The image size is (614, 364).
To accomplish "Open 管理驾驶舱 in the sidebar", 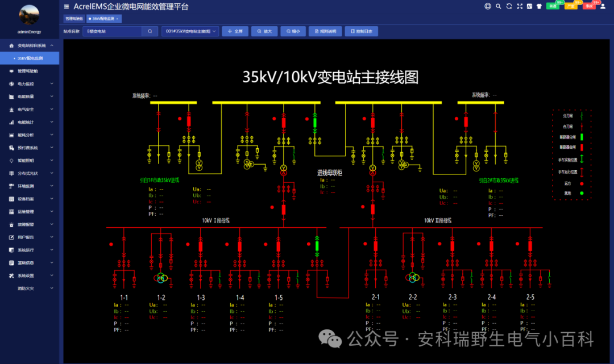I will click(x=30, y=71).
